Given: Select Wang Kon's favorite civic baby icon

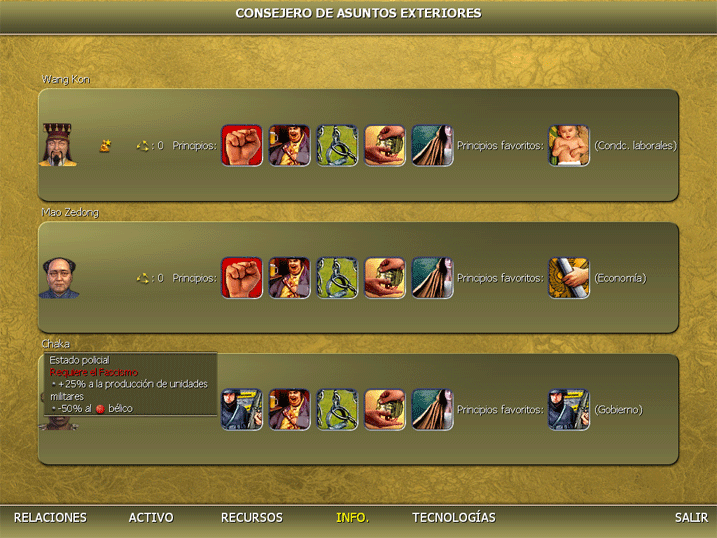Looking at the screenshot, I should point(569,145).
